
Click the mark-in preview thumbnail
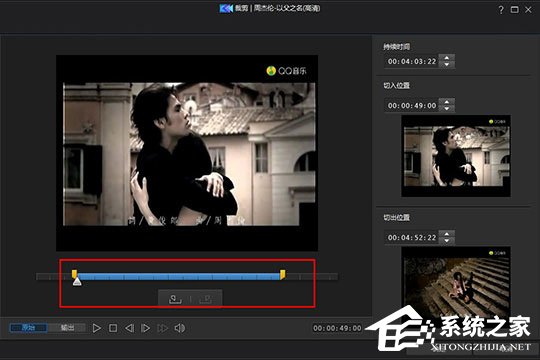coord(456,156)
